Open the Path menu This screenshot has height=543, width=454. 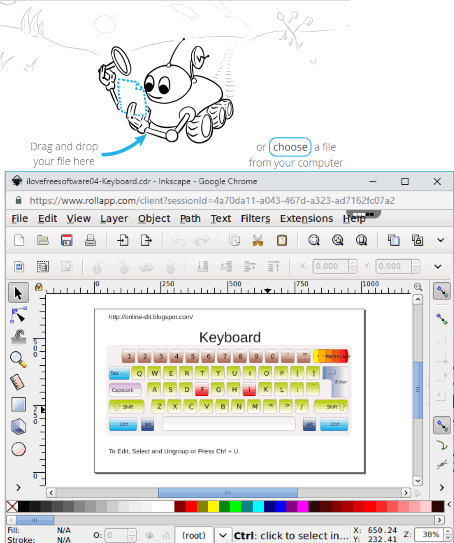click(190, 219)
